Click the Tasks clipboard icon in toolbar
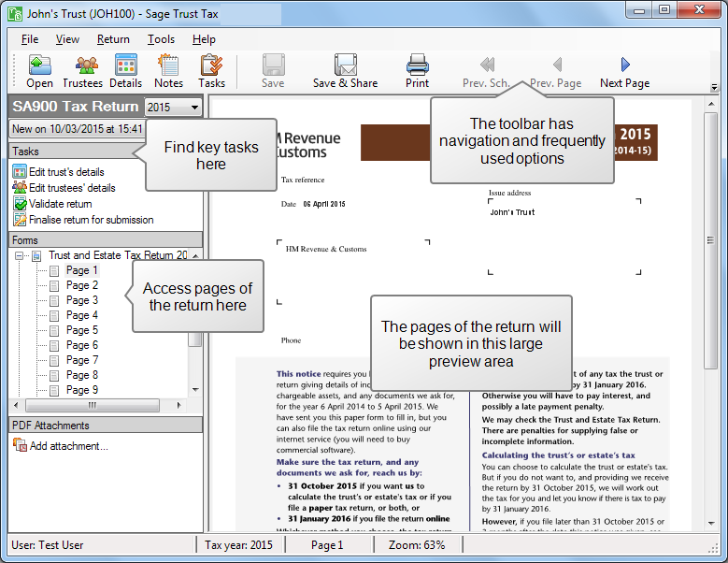 click(211, 65)
